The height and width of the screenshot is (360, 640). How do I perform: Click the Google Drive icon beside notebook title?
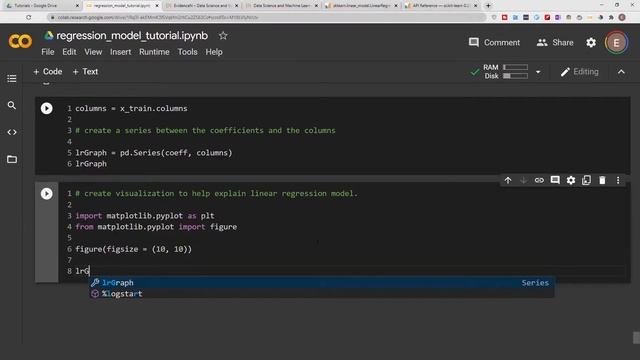(49, 36)
